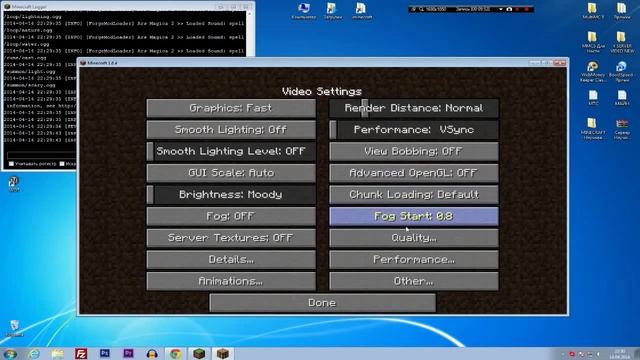The image size is (640, 360).
Task: Select the top-right corner desktop folder
Action: click(621, 11)
